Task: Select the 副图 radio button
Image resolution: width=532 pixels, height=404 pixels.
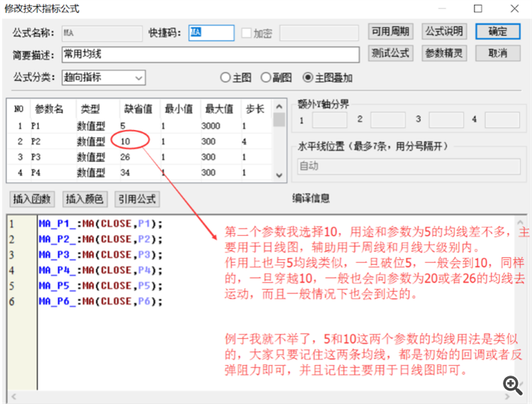Action: (266, 77)
